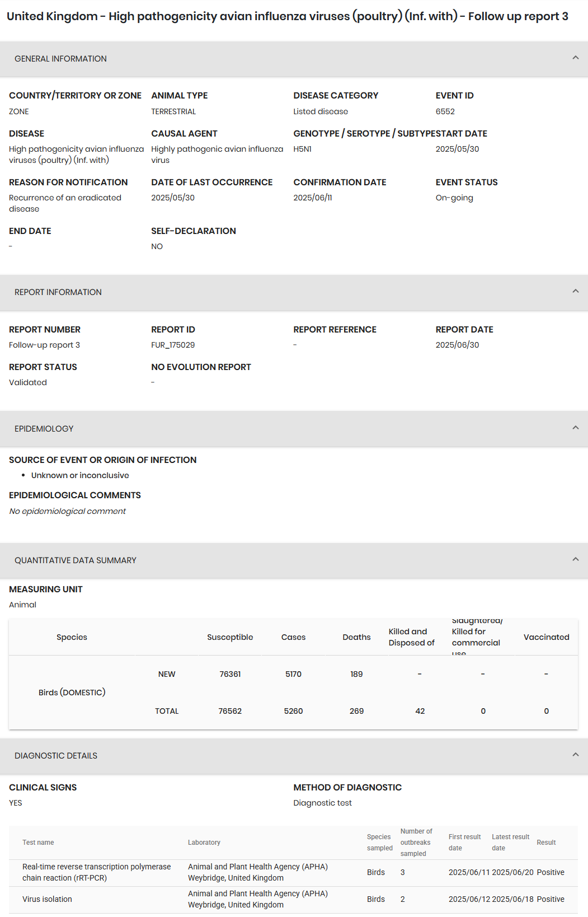Click the Quantitative Data Summary header title
This screenshot has width=588, height=917.
point(76,560)
